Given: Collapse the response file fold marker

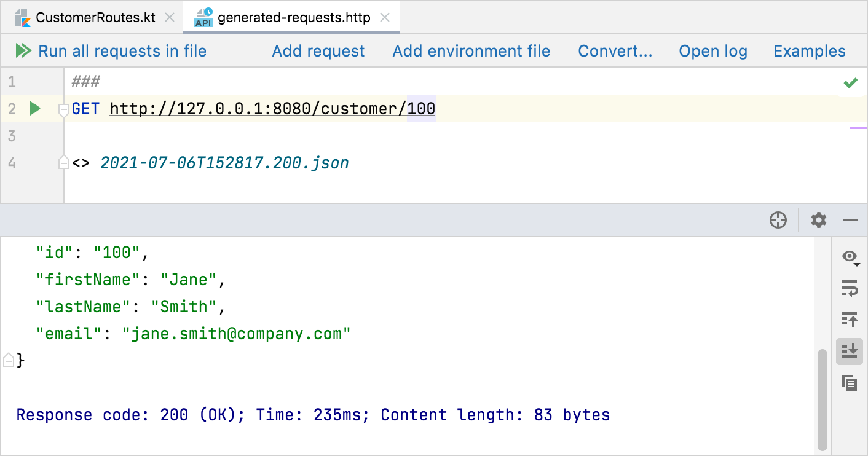Looking at the screenshot, I should point(63,162).
